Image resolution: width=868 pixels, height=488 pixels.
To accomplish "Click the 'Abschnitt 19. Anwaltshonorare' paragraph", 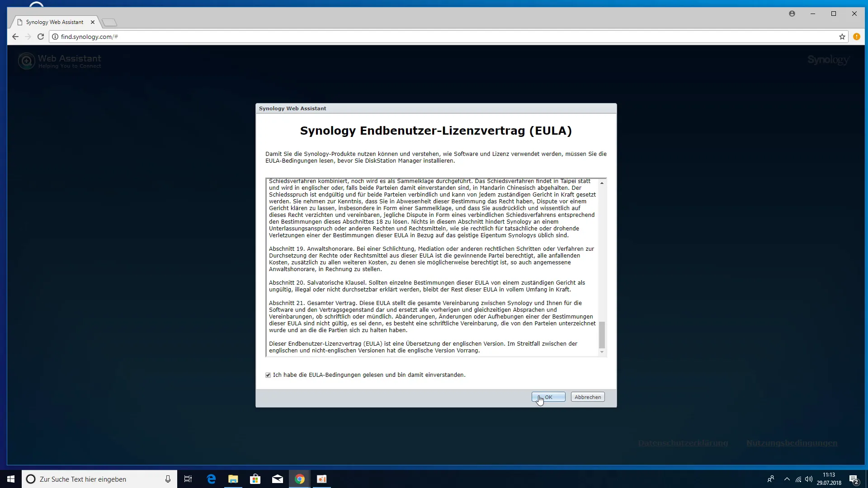I will coord(432,259).
